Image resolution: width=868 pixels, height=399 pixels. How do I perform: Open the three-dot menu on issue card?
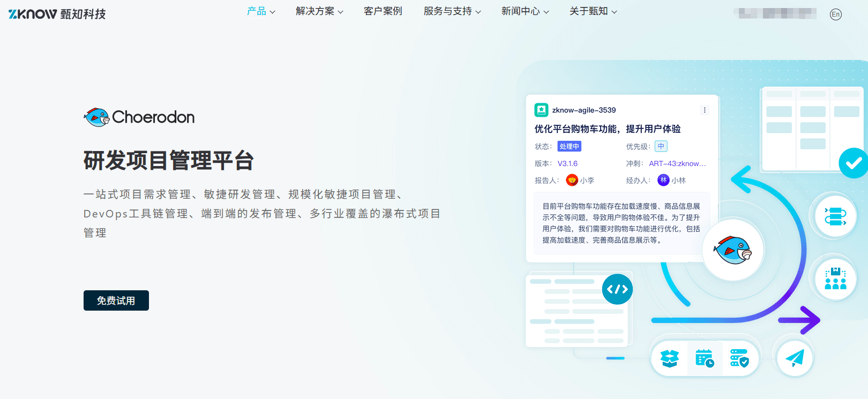(705, 110)
